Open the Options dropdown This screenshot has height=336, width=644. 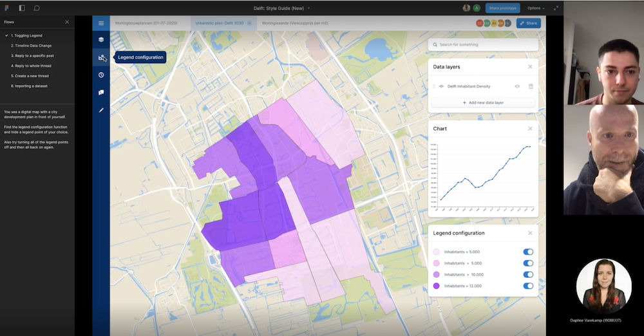536,8
